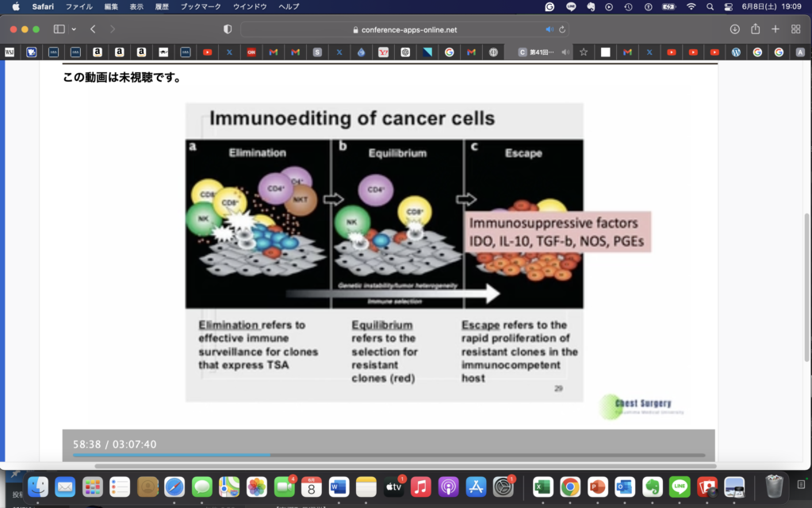Reload the page in Safari

pyautogui.click(x=562, y=29)
